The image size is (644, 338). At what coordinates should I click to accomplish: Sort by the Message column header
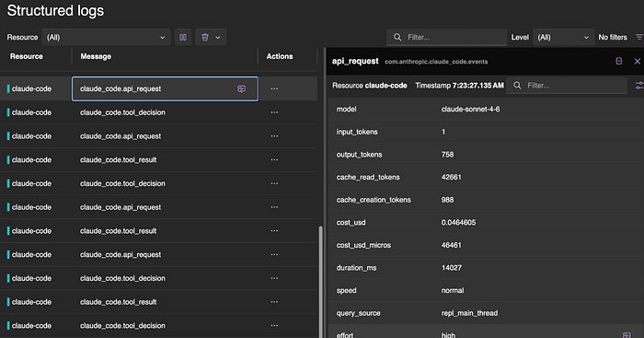click(96, 56)
